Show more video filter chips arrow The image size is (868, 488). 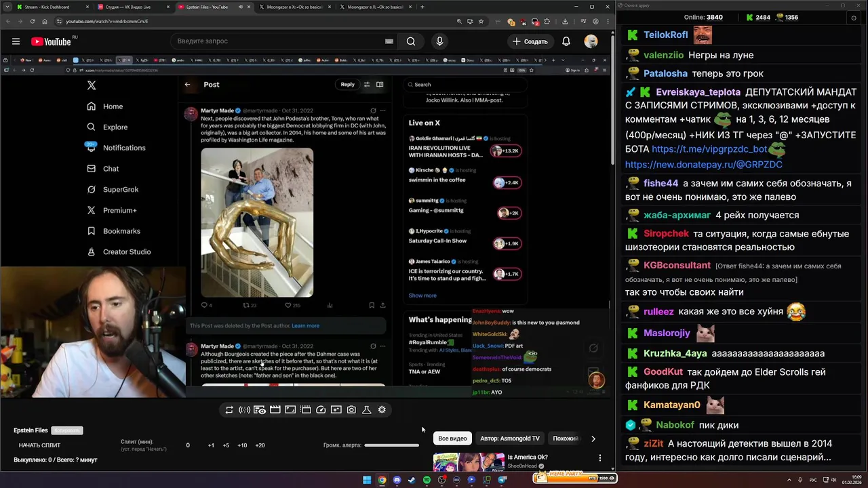[x=593, y=439]
